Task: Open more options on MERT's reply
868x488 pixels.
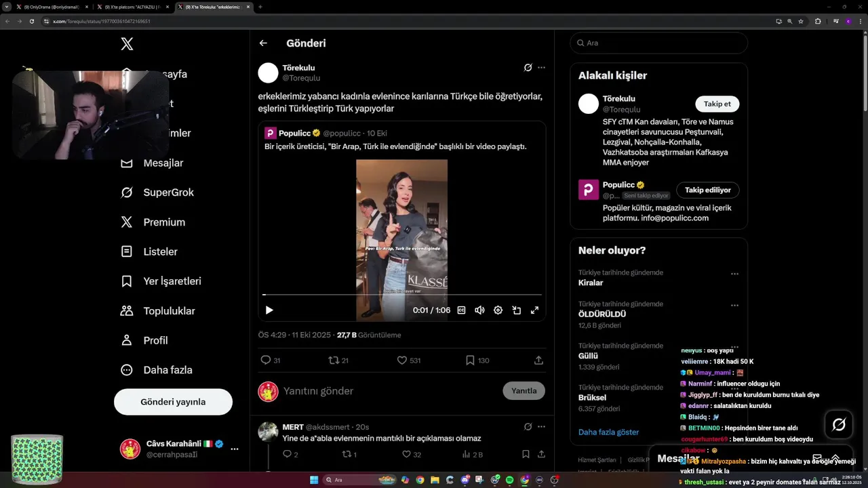Action: click(x=541, y=427)
